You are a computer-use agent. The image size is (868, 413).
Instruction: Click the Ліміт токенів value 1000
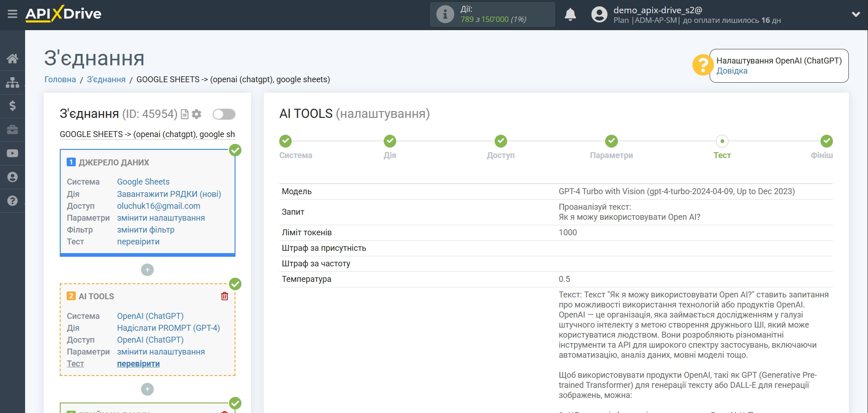(568, 233)
